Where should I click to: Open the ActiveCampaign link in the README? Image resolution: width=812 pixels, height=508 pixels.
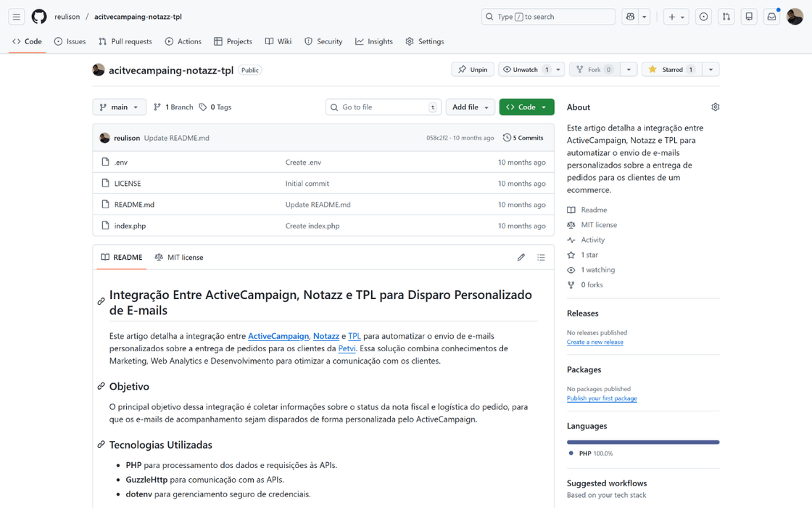click(x=278, y=336)
